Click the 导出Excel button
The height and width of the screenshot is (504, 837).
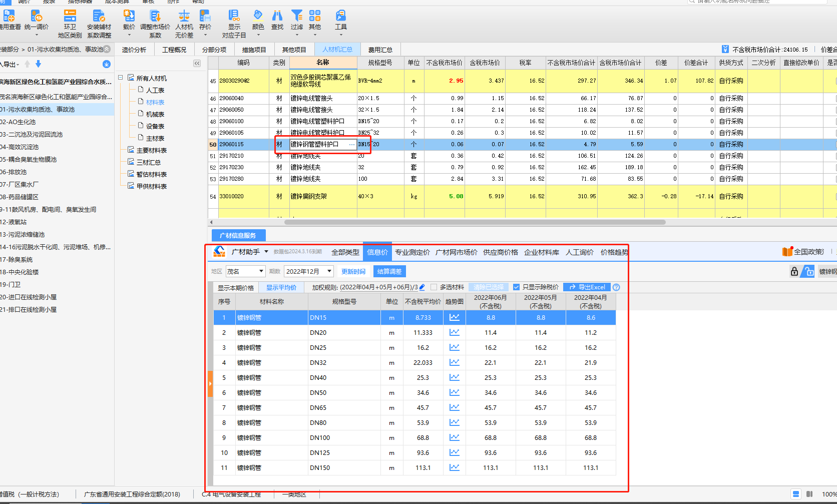click(x=587, y=287)
